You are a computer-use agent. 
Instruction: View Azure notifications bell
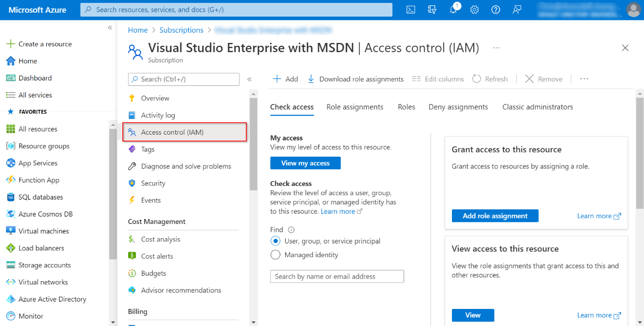[x=453, y=9]
